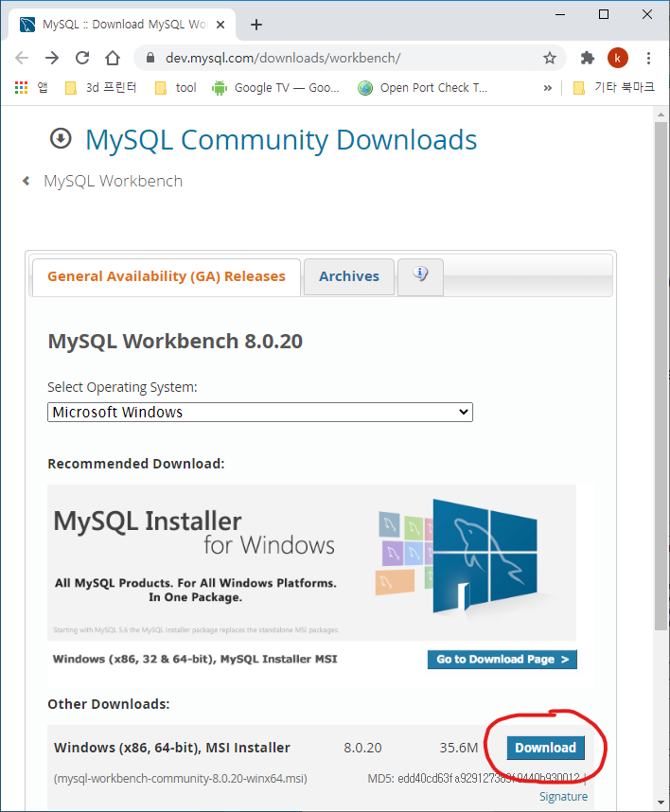Click the MySQL Installer for Windows banner
The image size is (670, 812).
(311, 562)
